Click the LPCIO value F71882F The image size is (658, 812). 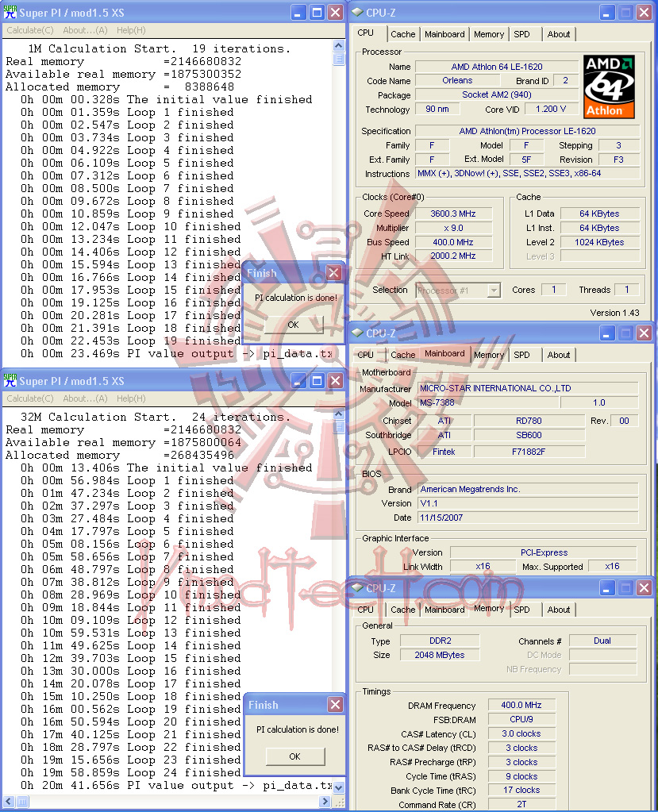point(529,452)
